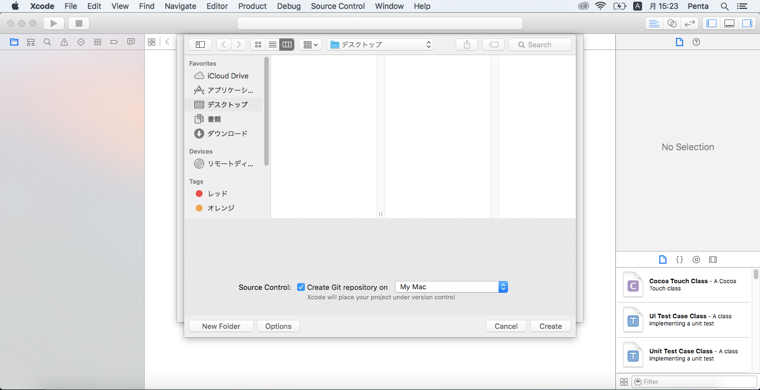
Task: Click the Run play button in Xcode toolbar
Action: coord(54,23)
